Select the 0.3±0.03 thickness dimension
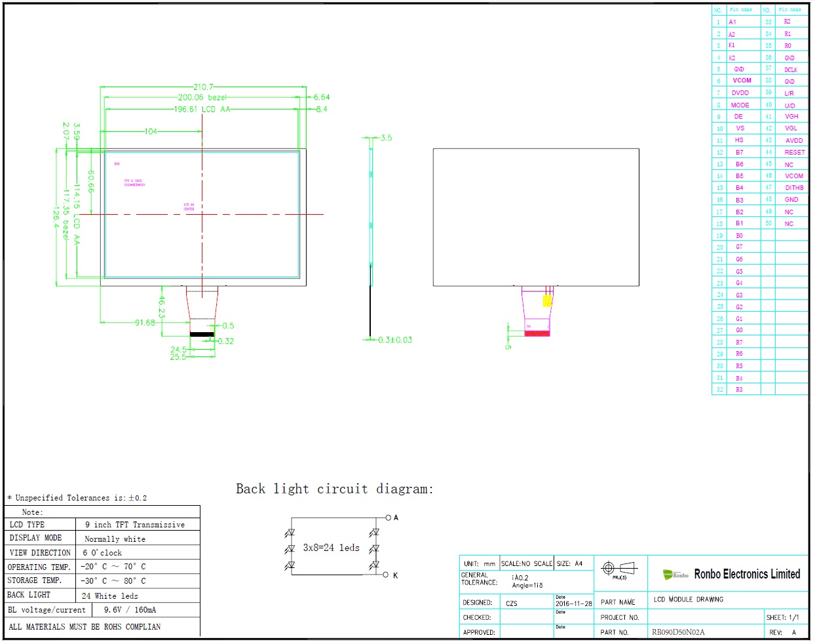This screenshot has height=644, width=815. [395, 340]
